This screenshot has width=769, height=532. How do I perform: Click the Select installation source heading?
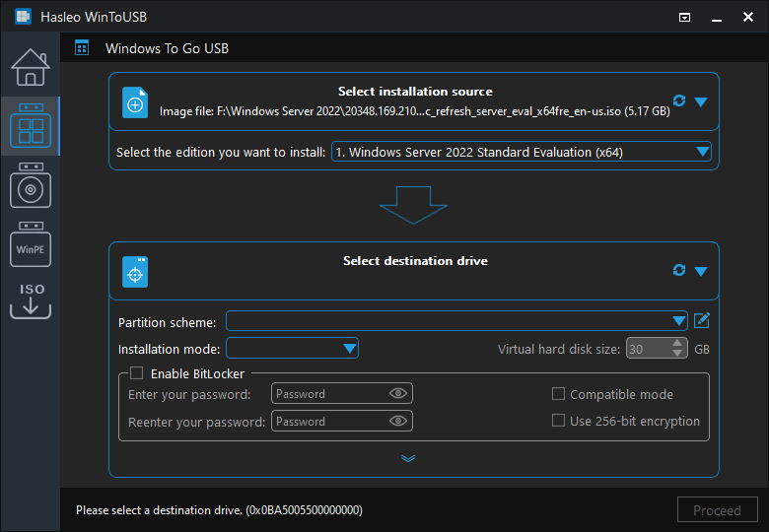coord(415,91)
